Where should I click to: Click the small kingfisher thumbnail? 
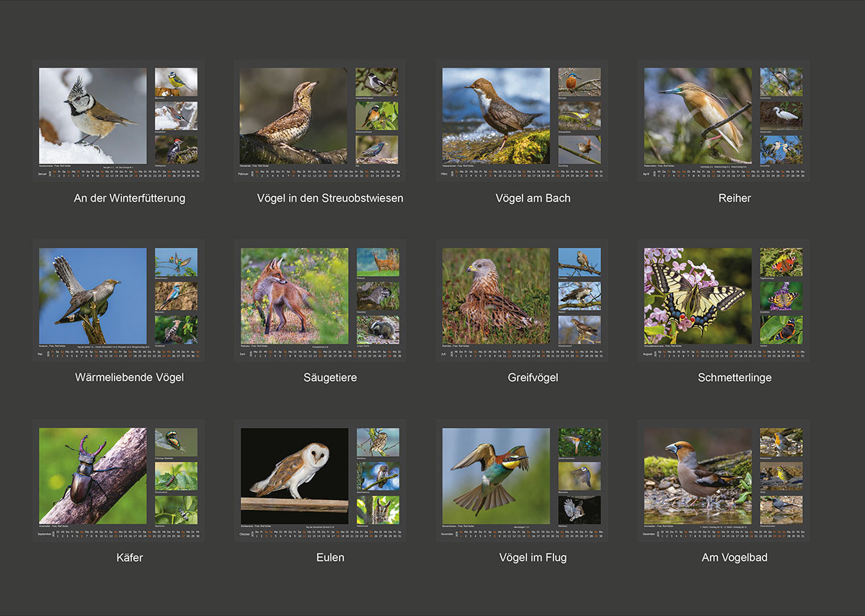tap(580, 81)
